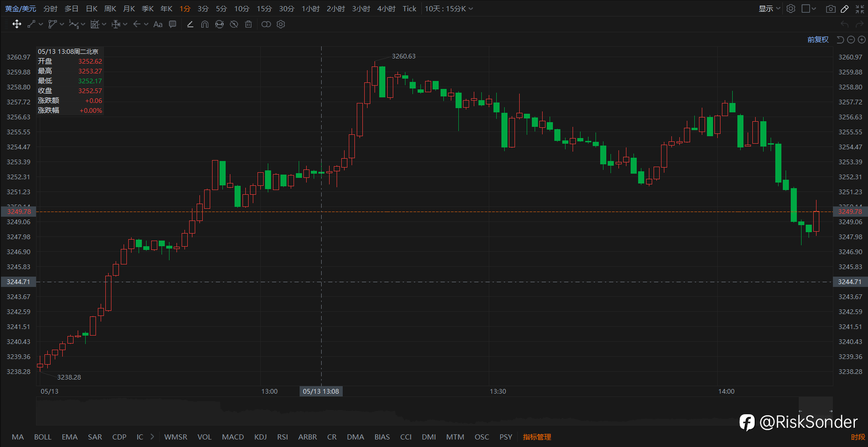The width and height of the screenshot is (868, 447).
Task: Select the comment bubble annotation tool
Action: [173, 24]
